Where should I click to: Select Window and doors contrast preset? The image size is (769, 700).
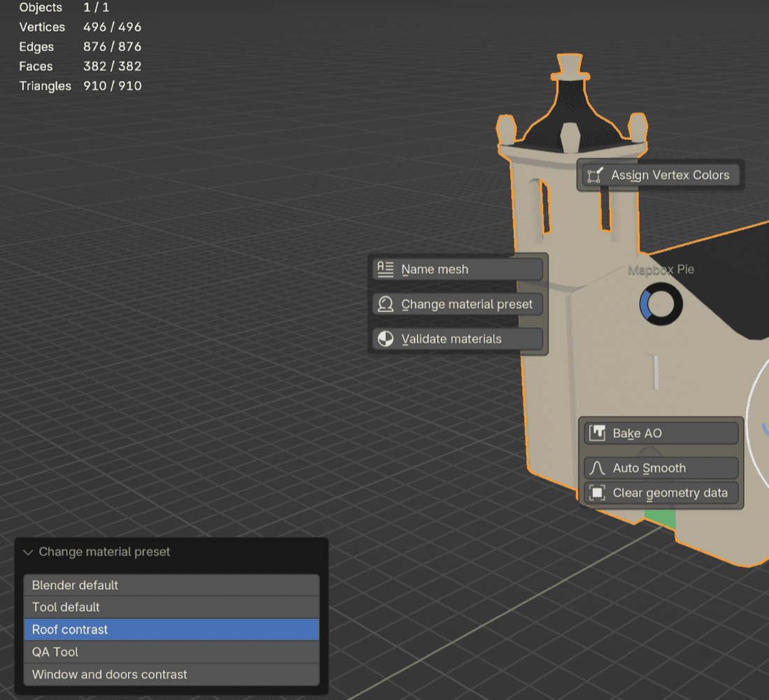171,675
